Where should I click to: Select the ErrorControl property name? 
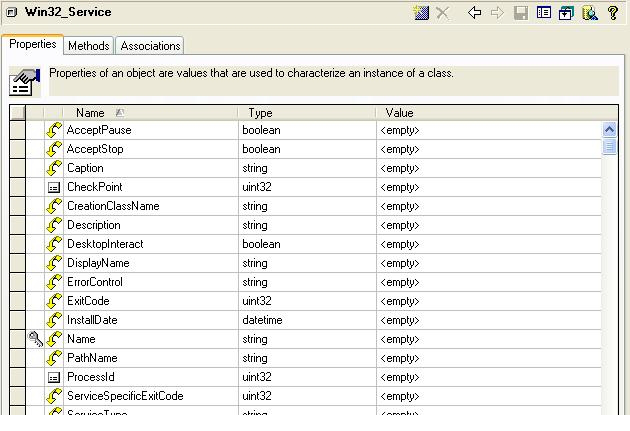pos(94,282)
